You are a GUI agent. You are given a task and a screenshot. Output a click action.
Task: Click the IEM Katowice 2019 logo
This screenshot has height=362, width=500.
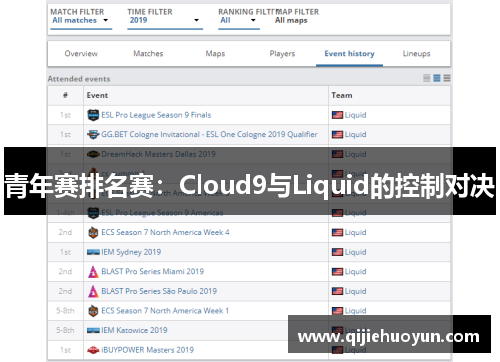pos(93,330)
